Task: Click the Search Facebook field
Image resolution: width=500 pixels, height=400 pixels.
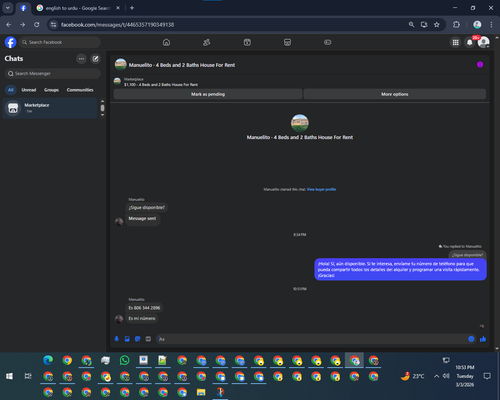Action: pos(60,42)
